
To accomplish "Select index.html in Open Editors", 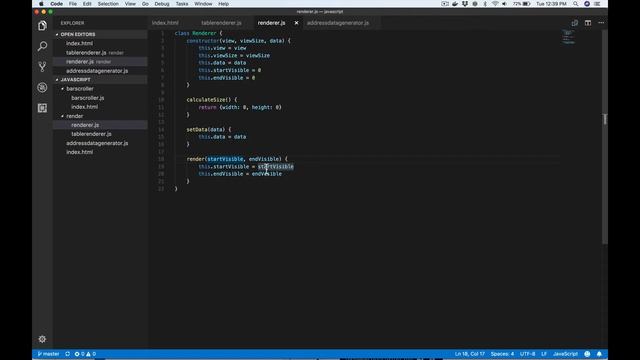I will pos(80,43).
